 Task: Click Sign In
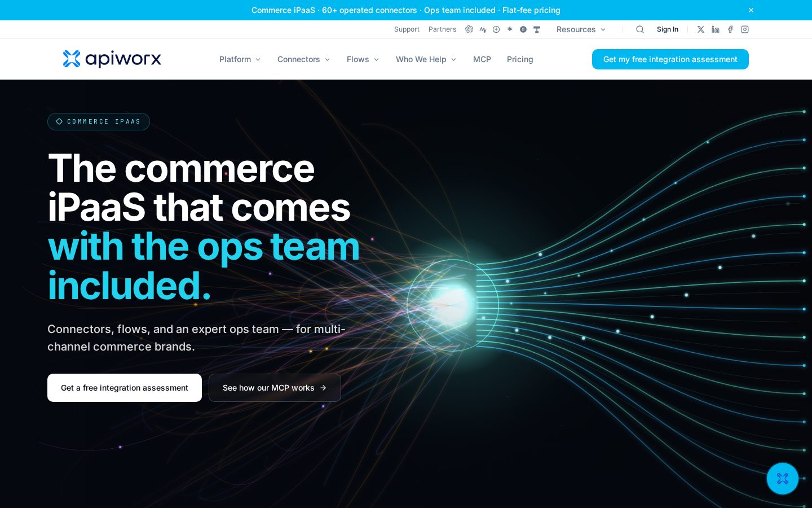pyautogui.click(x=668, y=29)
